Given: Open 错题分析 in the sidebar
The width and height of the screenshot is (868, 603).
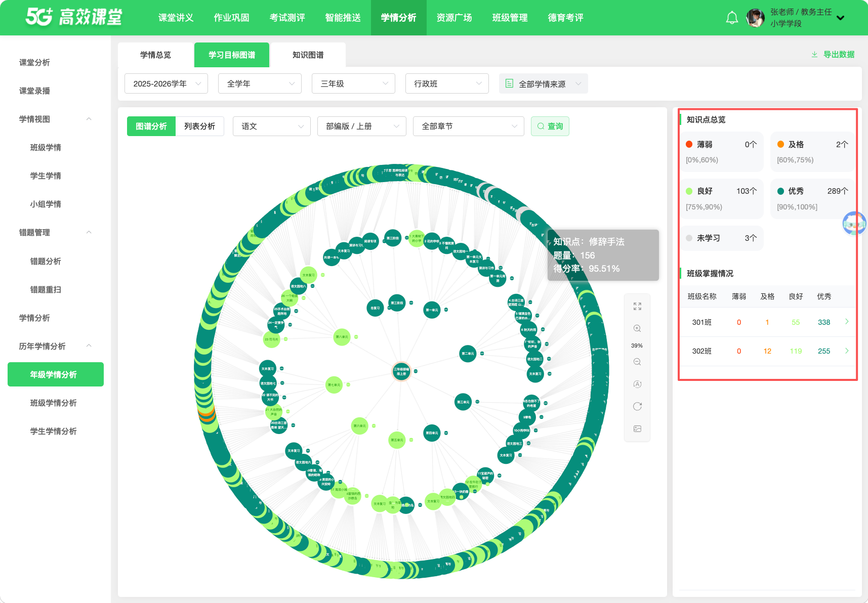Looking at the screenshot, I should 46,261.
